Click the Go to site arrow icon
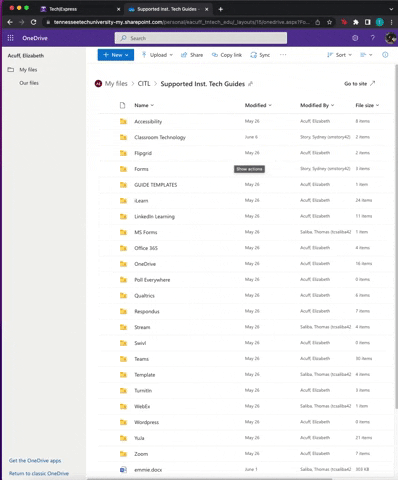Image resolution: width=398 pixels, height=480 pixels. [373, 83]
